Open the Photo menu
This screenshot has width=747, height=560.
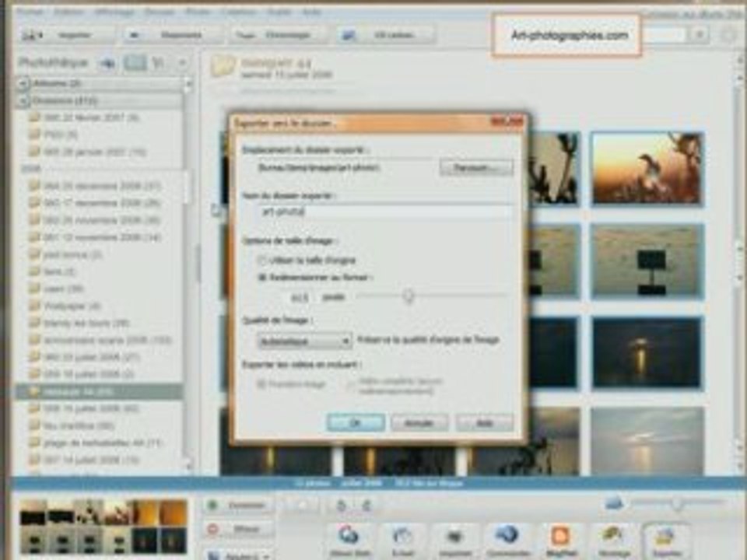[x=197, y=11]
